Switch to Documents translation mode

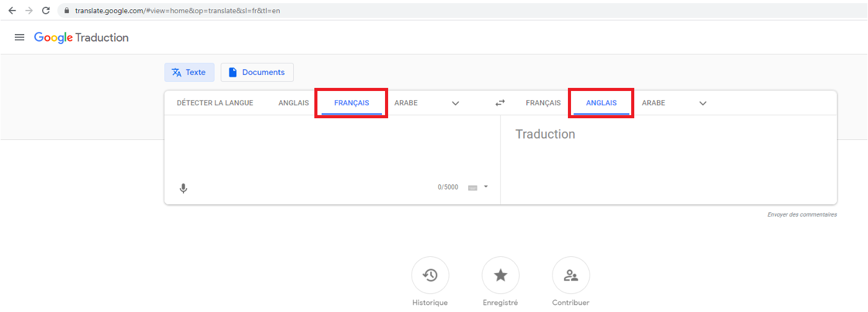(257, 72)
